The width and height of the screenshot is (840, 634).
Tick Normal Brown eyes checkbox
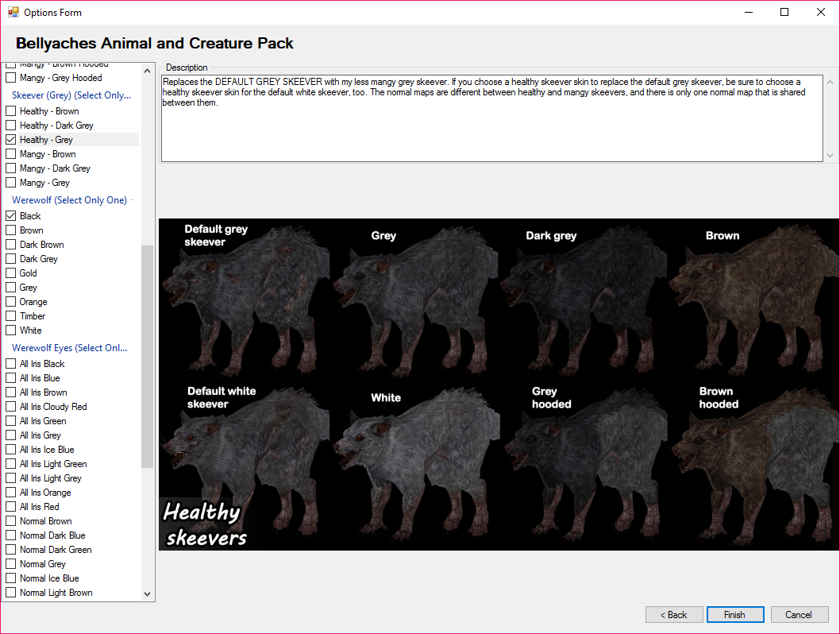10,521
